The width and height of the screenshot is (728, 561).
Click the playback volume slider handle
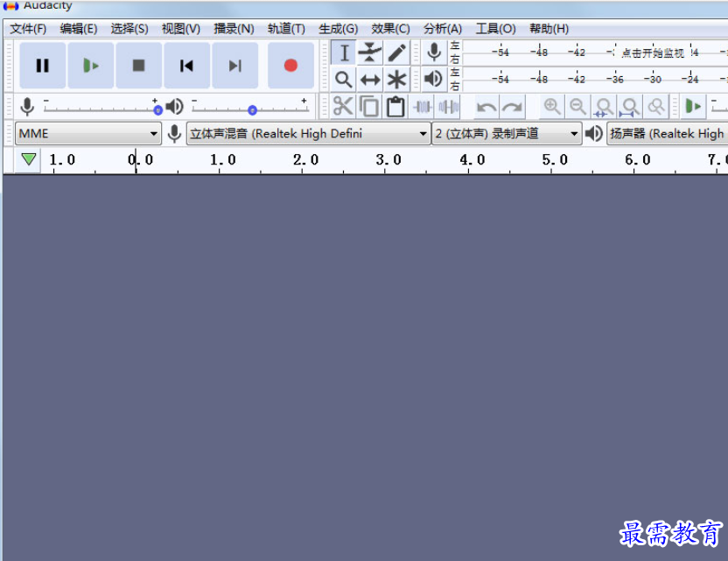pyautogui.click(x=252, y=110)
